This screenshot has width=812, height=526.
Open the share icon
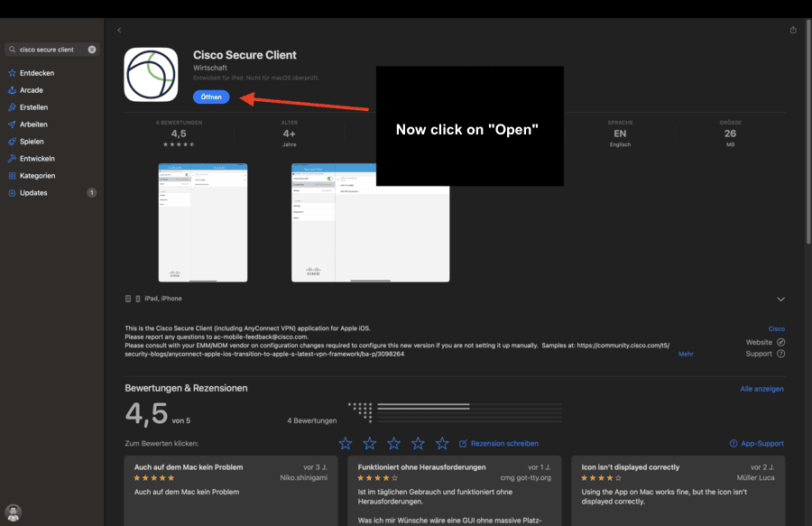click(793, 30)
